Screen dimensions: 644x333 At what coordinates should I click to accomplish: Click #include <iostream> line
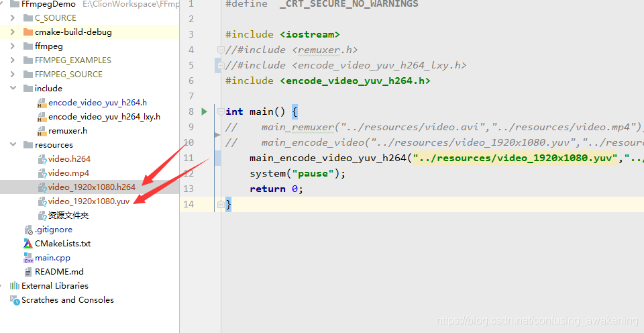282,34
